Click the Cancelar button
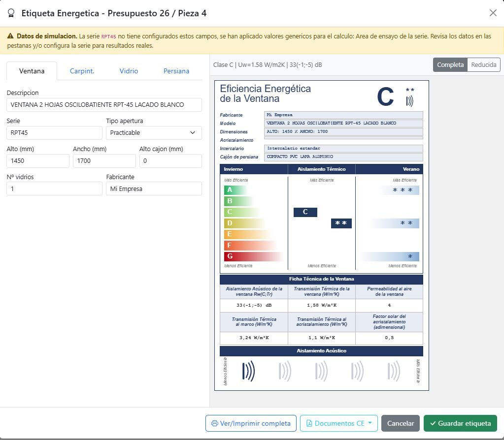Image resolution: width=504 pixels, height=440 pixels. pyautogui.click(x=400, y=423)
